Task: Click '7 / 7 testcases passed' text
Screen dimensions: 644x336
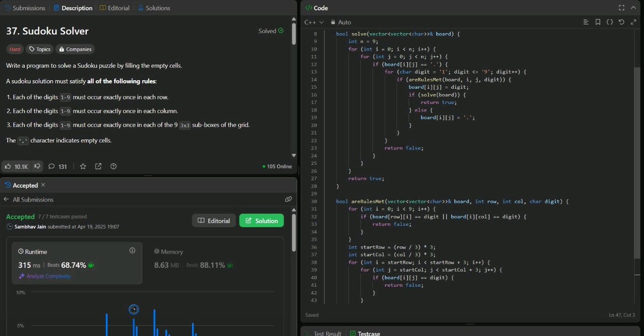Action: click(62, 217)
